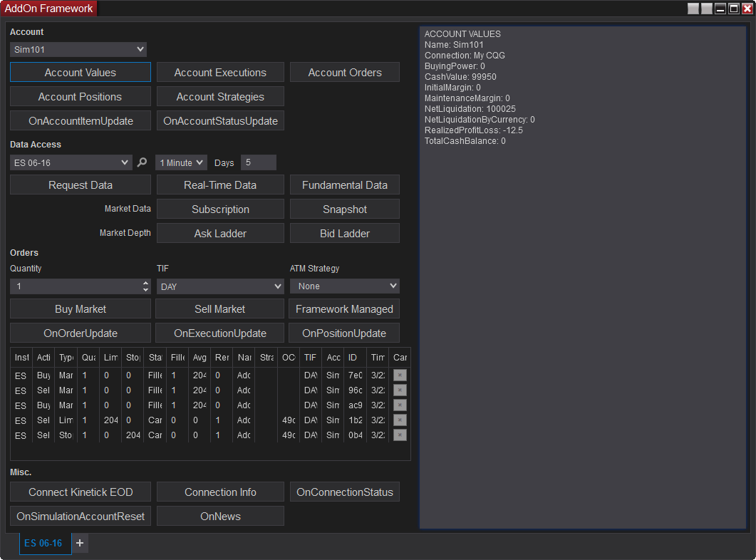This screenshot has width=756, height=560.
Task: Open the Sim101 account dropdown
Action: tap(78, 49)
